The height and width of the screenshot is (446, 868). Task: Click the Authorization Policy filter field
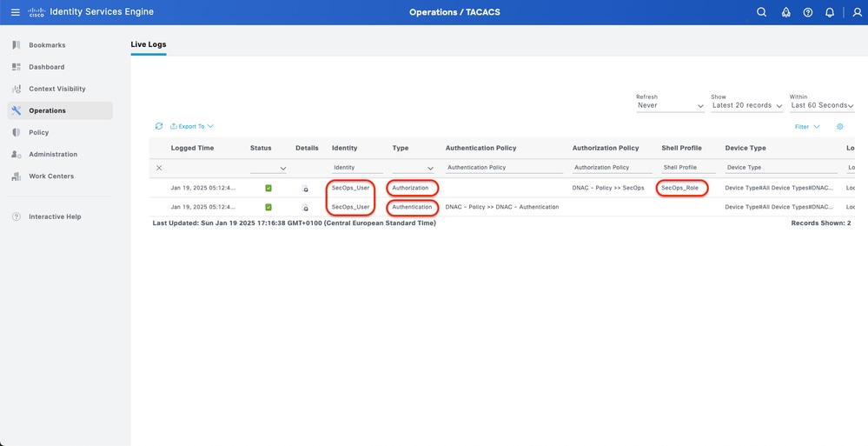pyautogui.click(x=612, y=167)
